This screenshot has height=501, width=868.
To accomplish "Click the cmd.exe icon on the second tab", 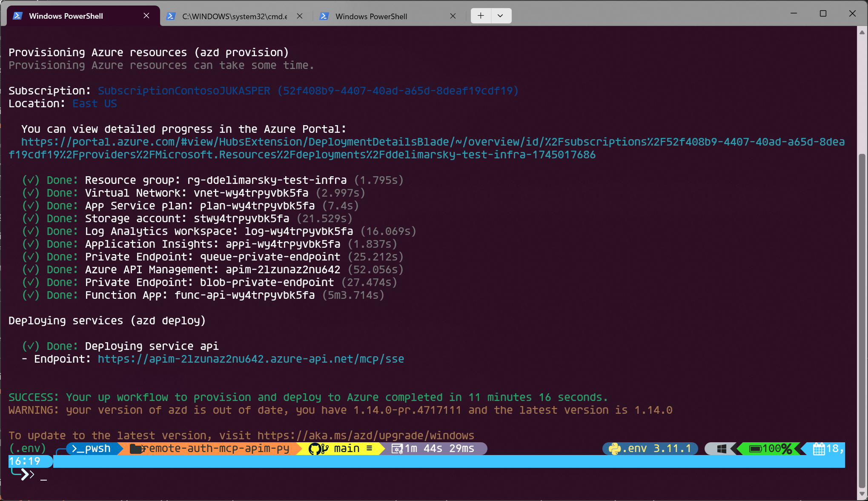I will (x=171, y=16).
